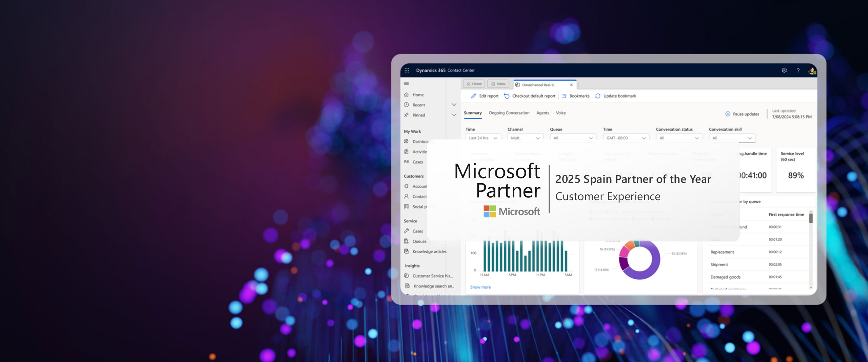Expand the Recent section chevron
Screen dimensions: 868x362
coord(454,105)
